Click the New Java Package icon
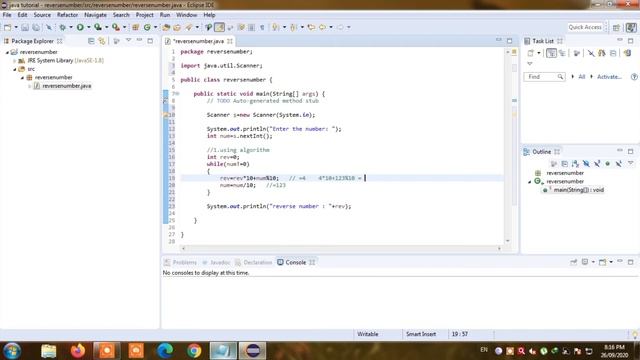The image size is (640, 360). pos(136,27)
